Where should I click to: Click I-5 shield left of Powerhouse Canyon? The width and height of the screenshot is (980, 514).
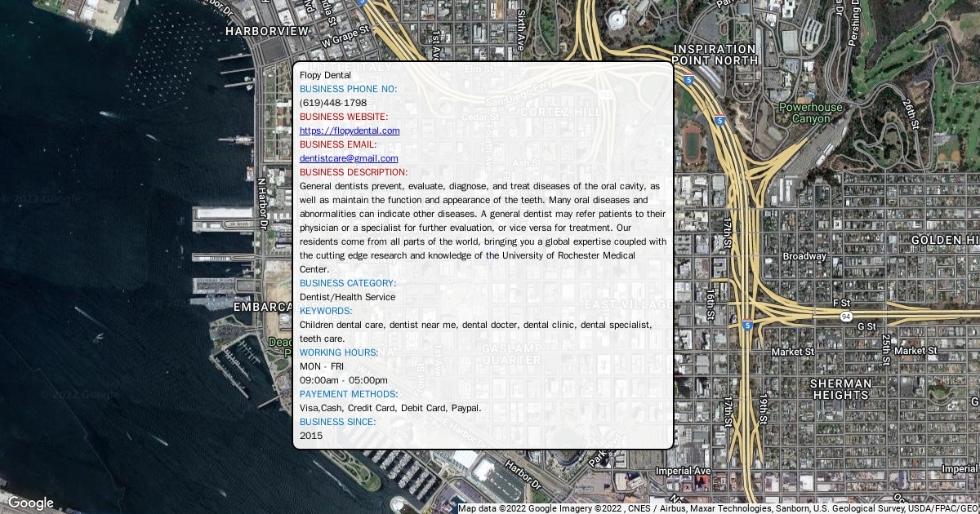point(719,121)
